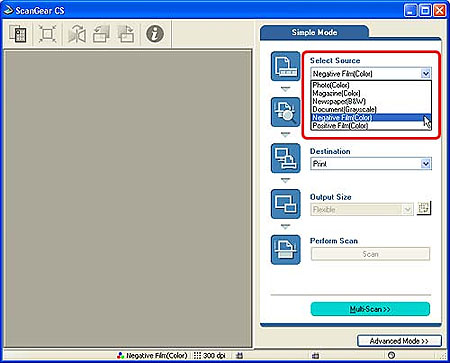450x363 pixels.
Task: Click the rotate left toolbar icon
Action: coord(101,34)
